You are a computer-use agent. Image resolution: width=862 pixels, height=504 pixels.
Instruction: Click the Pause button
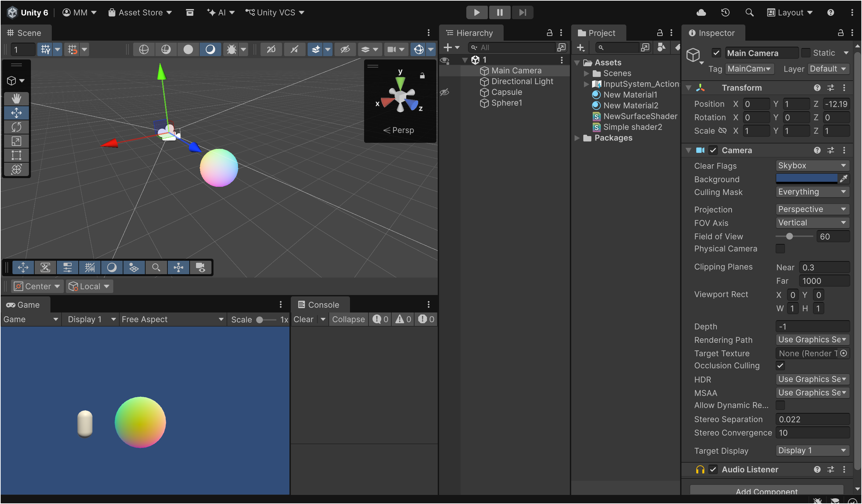(x=500, y=13)
